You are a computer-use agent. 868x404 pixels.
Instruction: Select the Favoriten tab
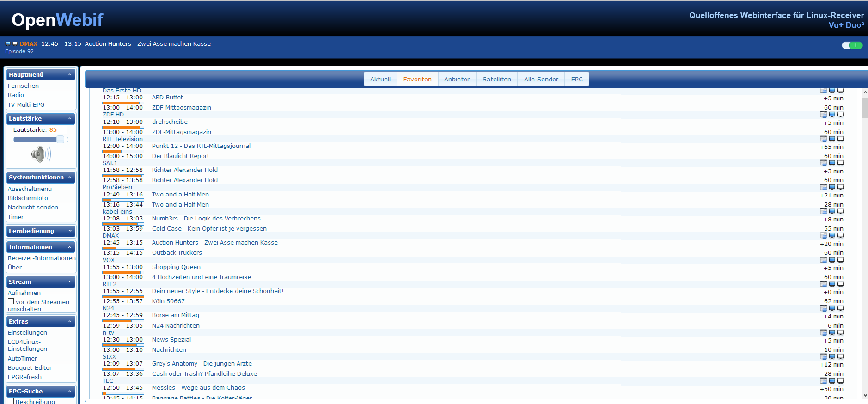pyautogui.click(x=417, y=79)
